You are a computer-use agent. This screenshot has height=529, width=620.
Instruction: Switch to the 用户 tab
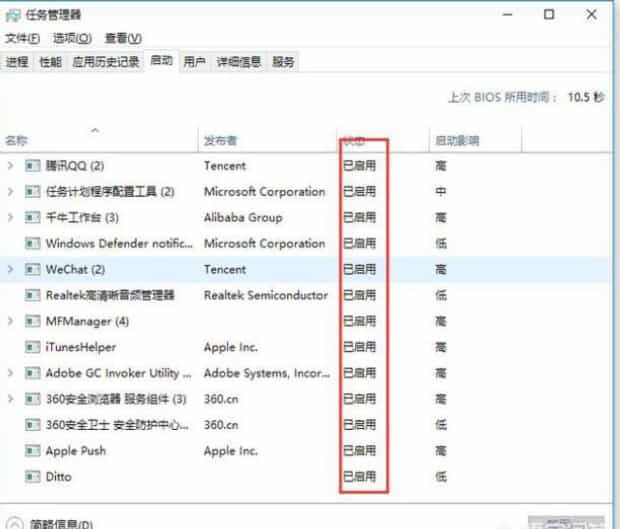(x=195, y=62)
